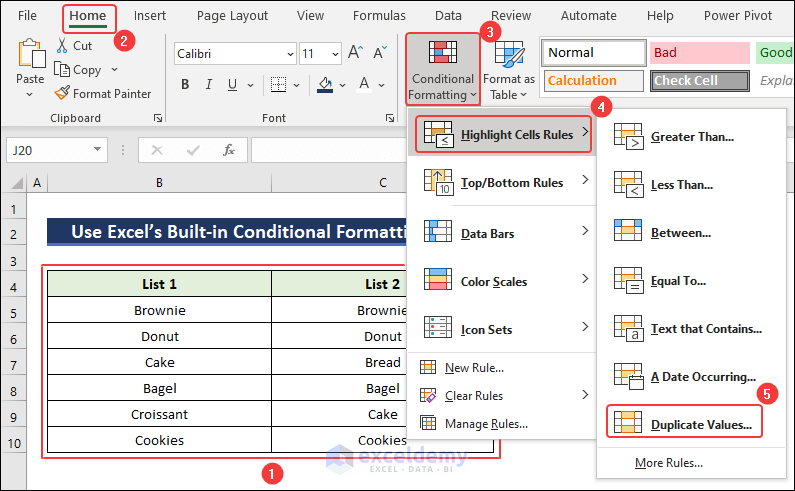Expand Paste options arrow
The height and width of the screenshot is (491, 795).
[29, 94]
